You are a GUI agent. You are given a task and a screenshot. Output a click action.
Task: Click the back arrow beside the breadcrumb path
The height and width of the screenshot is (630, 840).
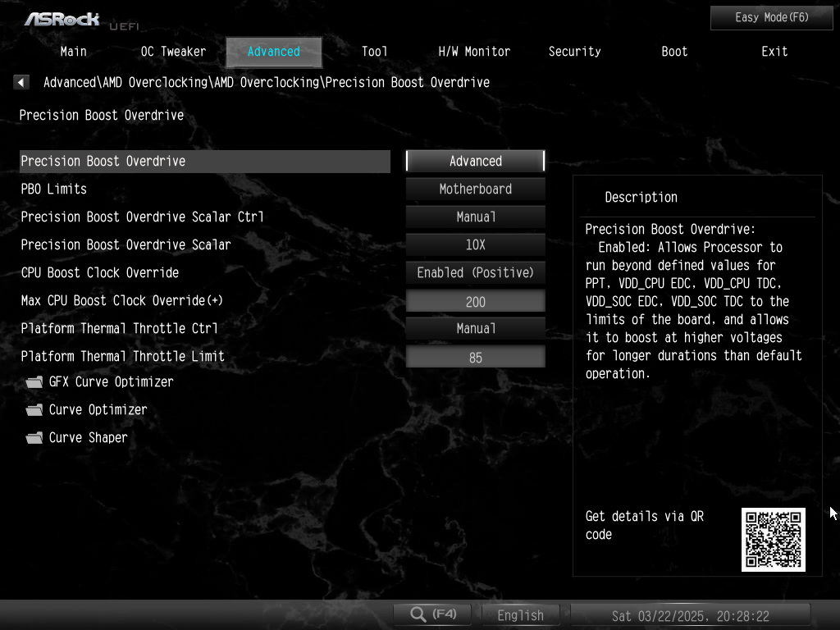pyautogui.click(x=21, y=83)
